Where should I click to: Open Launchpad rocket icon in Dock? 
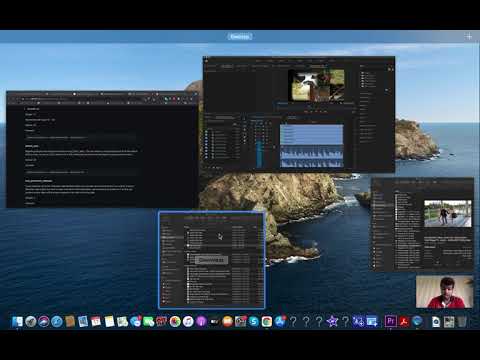31,322
